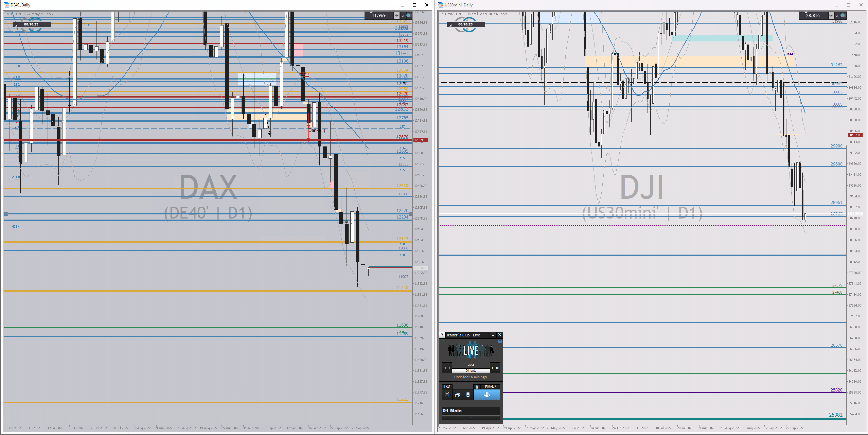This screenshot has height=435, width=868.
Task: Go to the next analysis page in Trader's Club
Action: tap(492, 368)
